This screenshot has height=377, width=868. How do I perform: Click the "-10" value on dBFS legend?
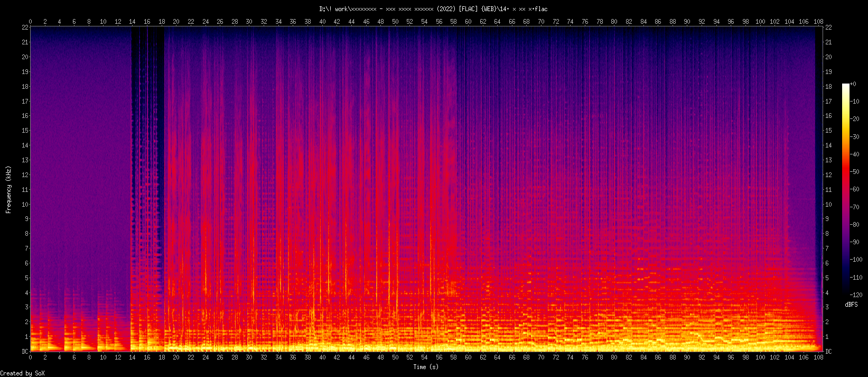click(x=855, y=102)
